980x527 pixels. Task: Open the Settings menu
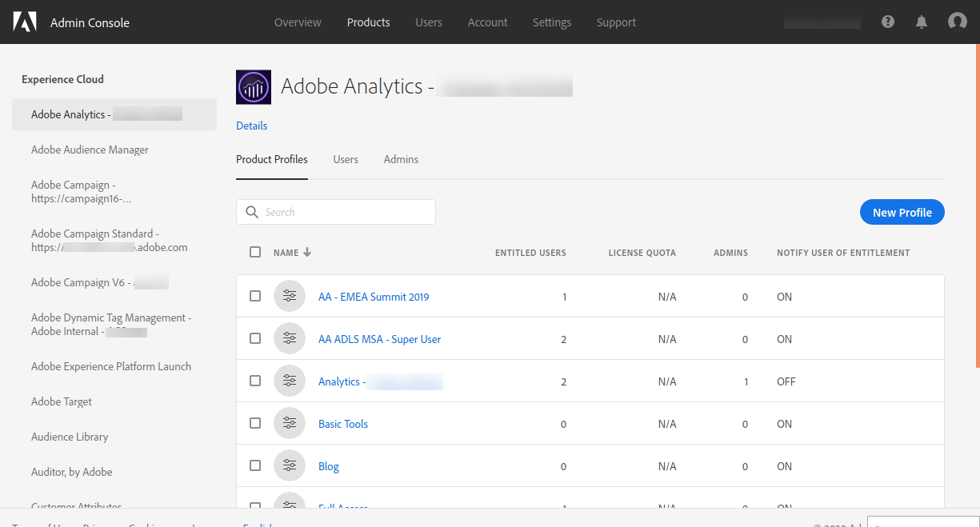[552, 22]
